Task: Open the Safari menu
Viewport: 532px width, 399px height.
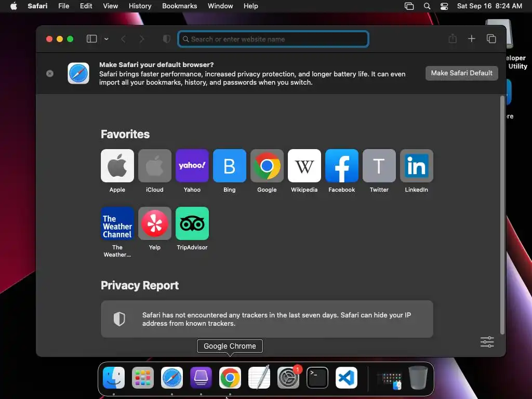Action: (x=37, y=6)
